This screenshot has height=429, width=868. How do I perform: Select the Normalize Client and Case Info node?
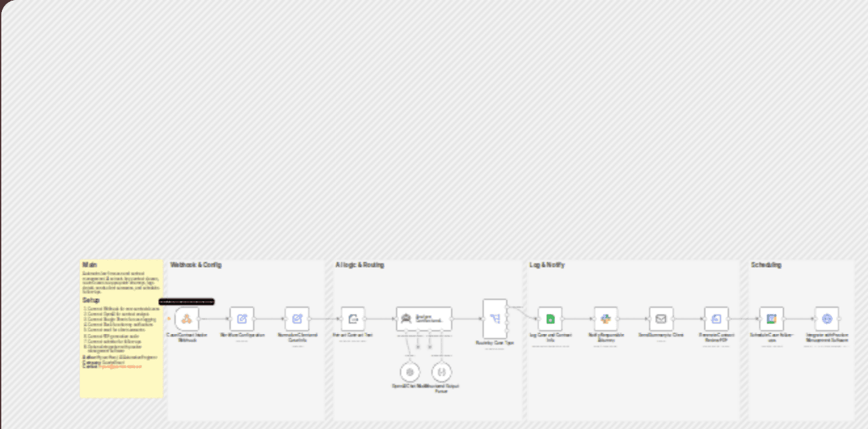(x=297, y=319)
